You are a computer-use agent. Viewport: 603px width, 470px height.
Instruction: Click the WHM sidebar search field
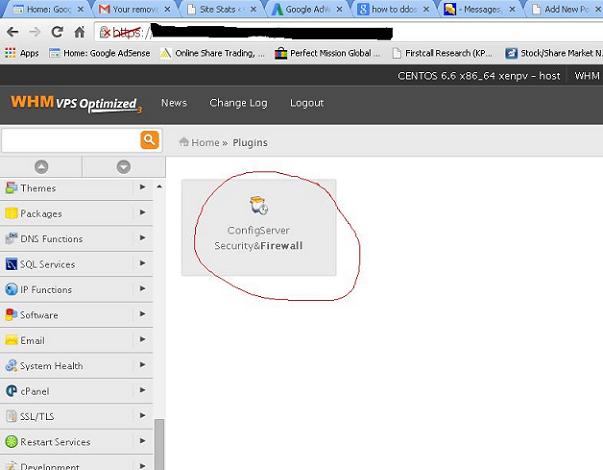[x=71, y=140]
